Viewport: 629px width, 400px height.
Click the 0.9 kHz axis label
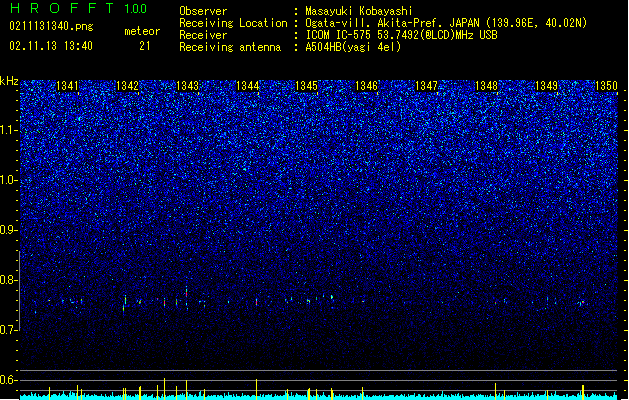[8, 230]
